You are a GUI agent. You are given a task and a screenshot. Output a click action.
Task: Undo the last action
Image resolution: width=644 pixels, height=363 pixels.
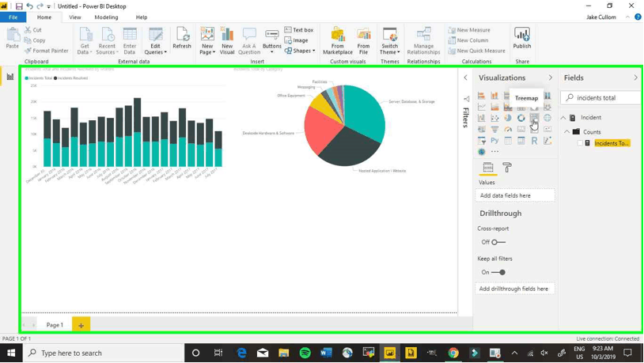[29, 6]
